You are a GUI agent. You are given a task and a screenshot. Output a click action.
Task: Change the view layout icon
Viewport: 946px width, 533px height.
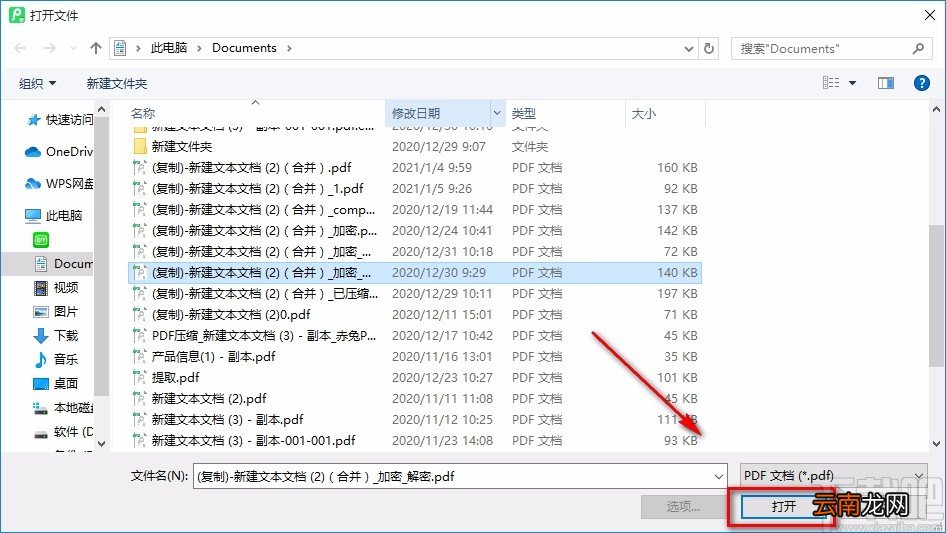(831, 83)
